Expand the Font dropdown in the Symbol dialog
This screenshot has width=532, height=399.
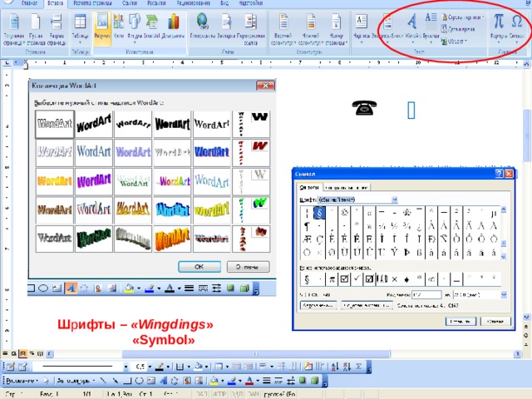tap(394, 199)
